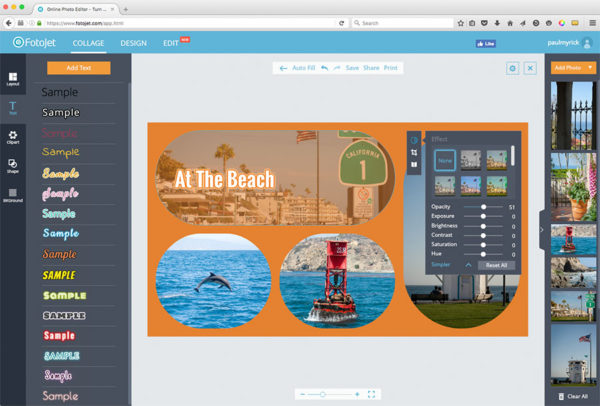Click Share in the toolbar
This screenshot has width=600, height=406.
pyautogui.click(x=371, y=68)
